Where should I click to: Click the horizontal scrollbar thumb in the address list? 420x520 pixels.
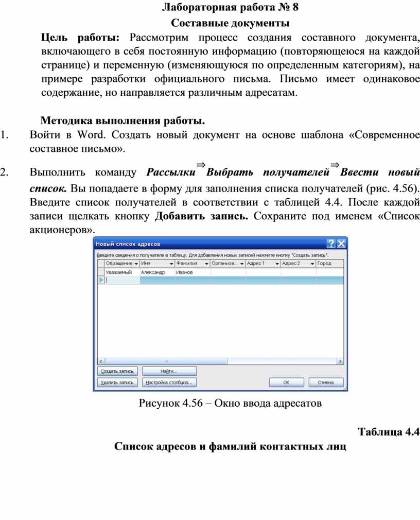(166, 361)
